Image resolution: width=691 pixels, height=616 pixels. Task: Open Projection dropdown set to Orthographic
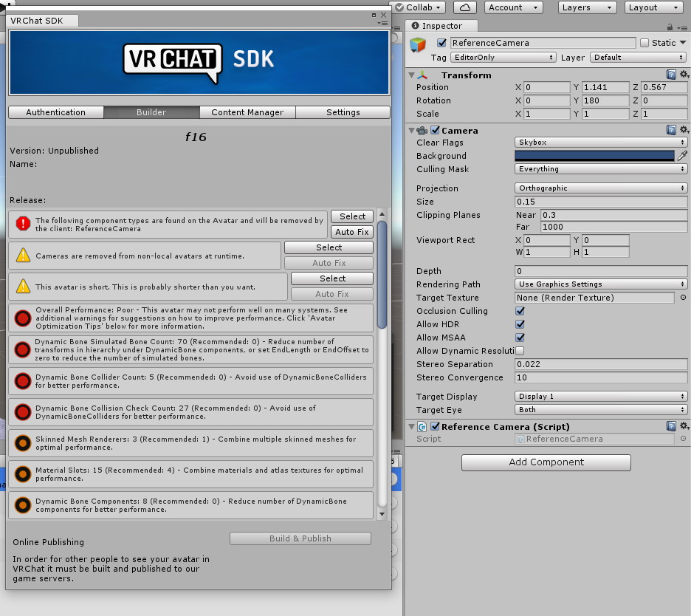(x=601, y=188)
